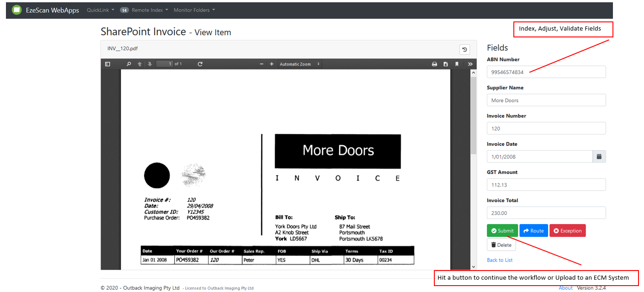This screenshot has height=292, width=644.
Task: Click into the GST Amount field
Action: (546, 185)
